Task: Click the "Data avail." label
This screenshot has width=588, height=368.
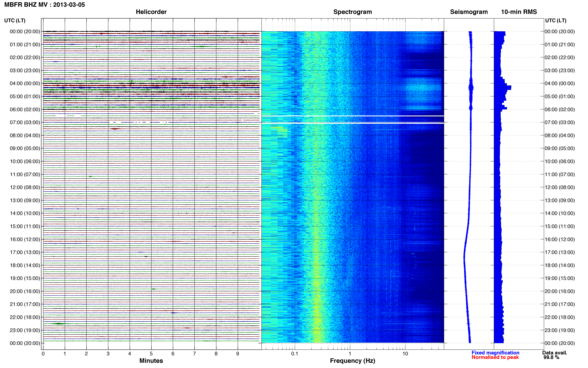Action: [555, 353]
